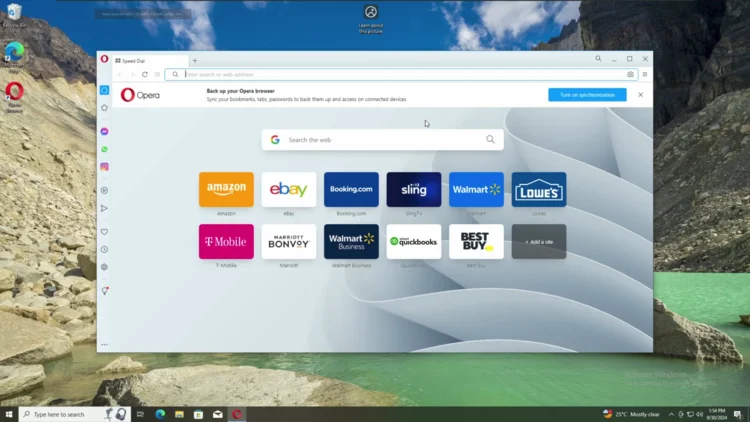The width and height of the screenshot is (750, 422).
Task: Open History clock icon in sidebar
Action: tap(104, 249)
